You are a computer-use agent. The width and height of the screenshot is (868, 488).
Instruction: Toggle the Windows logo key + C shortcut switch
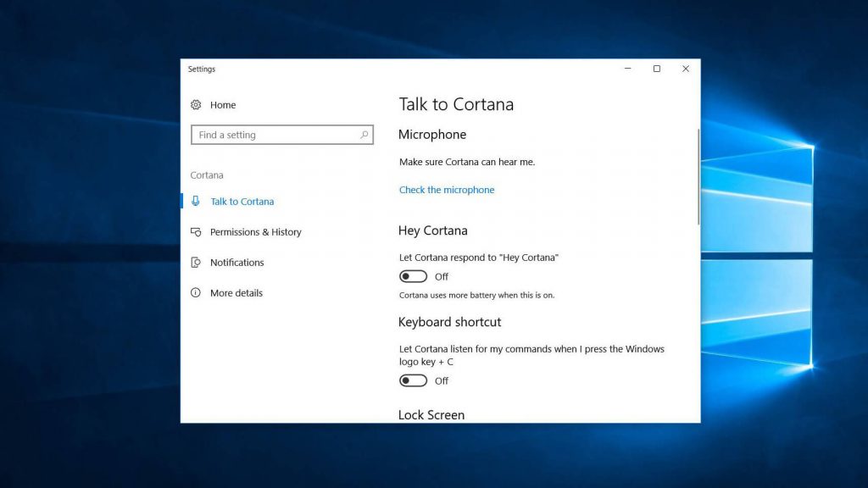click(x=413, y=380)
